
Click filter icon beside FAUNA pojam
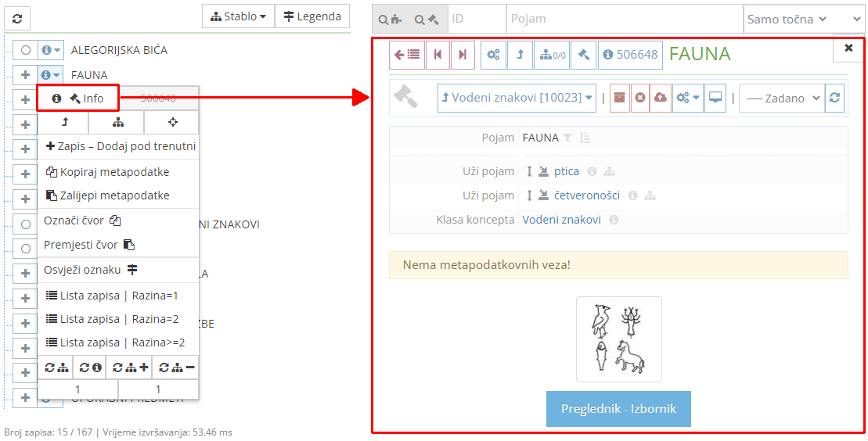567,138
